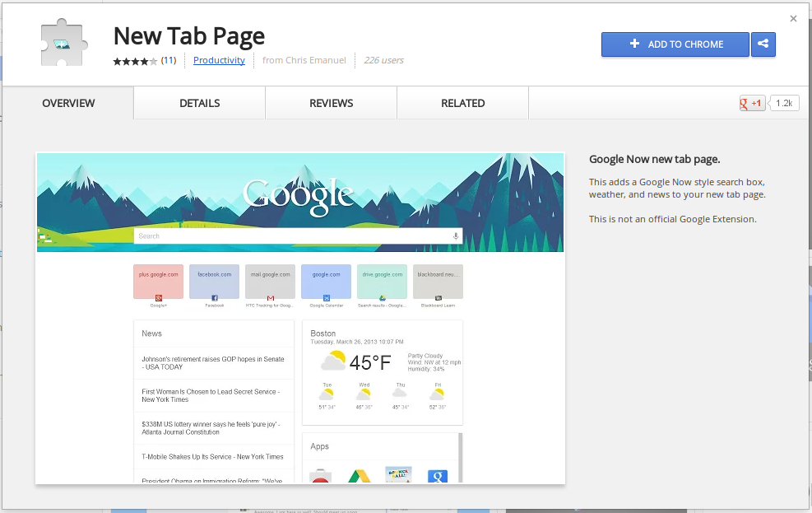The width and height of the screenshot is (812, 513).
Task: Click the google.com calendar shortcut tile
Action: click(327, 282)
